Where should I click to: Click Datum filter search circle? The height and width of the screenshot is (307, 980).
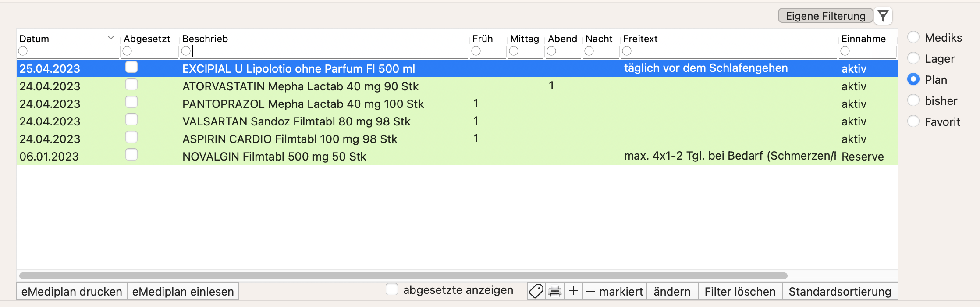point(23,51)
